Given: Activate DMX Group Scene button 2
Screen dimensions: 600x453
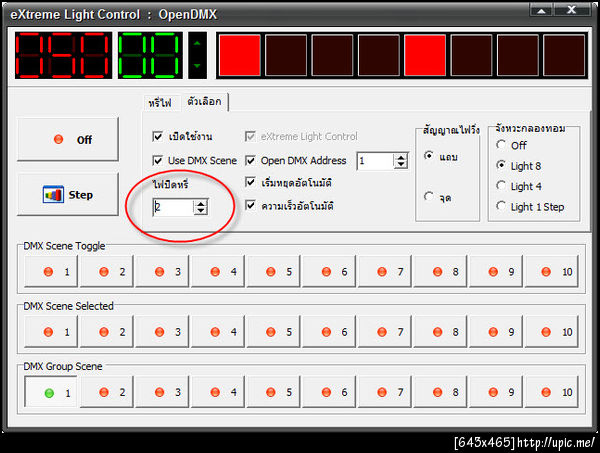Looking at the screenshot, I should [x=107, y=392].
